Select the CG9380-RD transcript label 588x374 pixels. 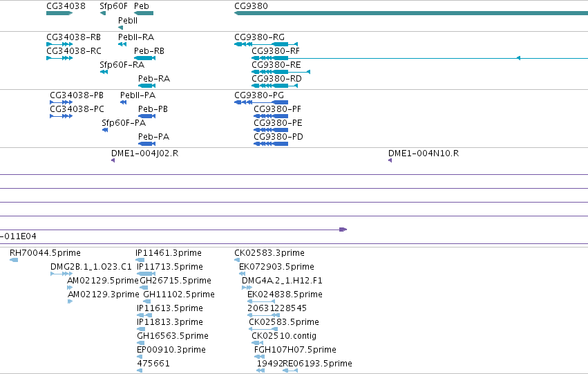pyautogui.click(x=276, y=79)
